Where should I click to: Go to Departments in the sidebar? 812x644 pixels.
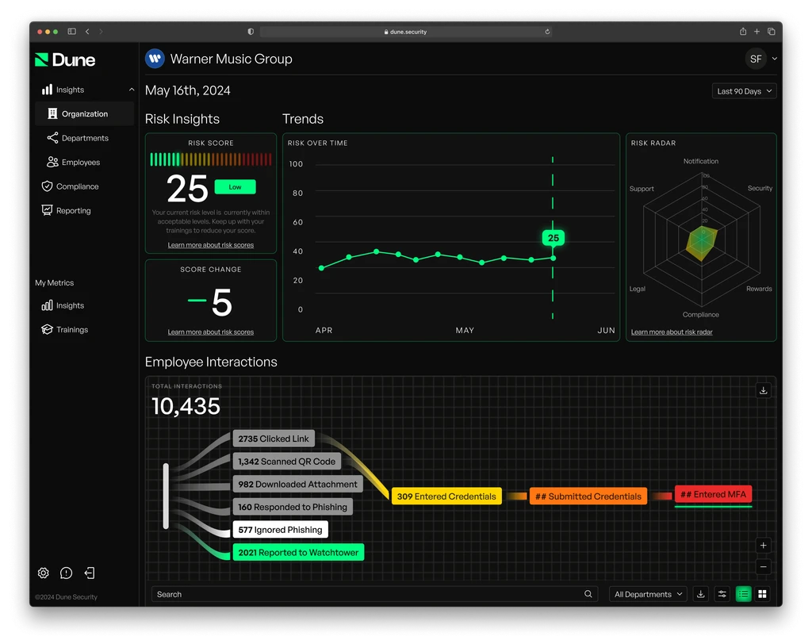click(x=85, y=138)
